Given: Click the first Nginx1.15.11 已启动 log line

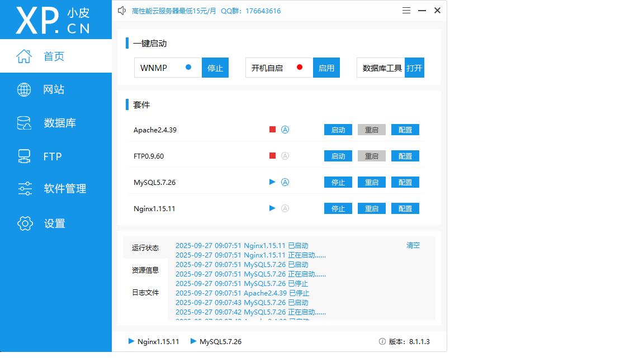Looking at the screenshot, I should click(241, 246).
